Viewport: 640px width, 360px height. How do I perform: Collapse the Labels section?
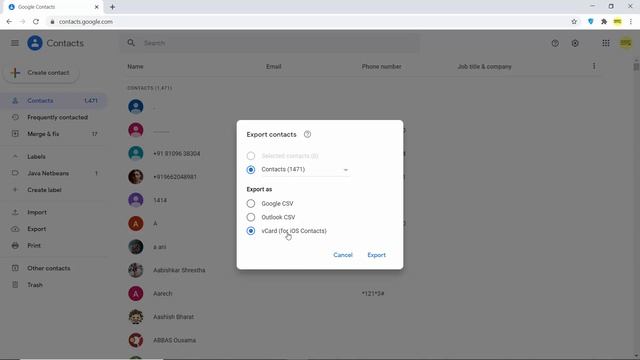(x=15, y=156)
